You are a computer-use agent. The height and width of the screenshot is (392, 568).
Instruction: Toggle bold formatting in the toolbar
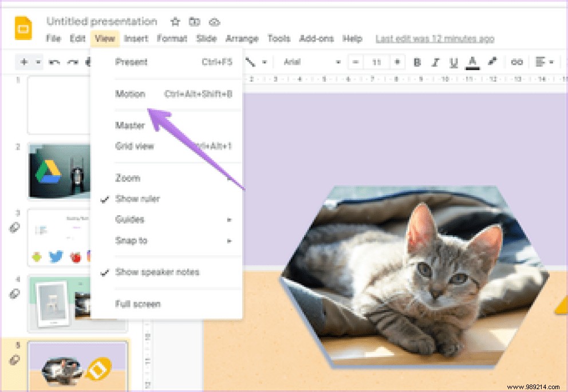(417, 62)
